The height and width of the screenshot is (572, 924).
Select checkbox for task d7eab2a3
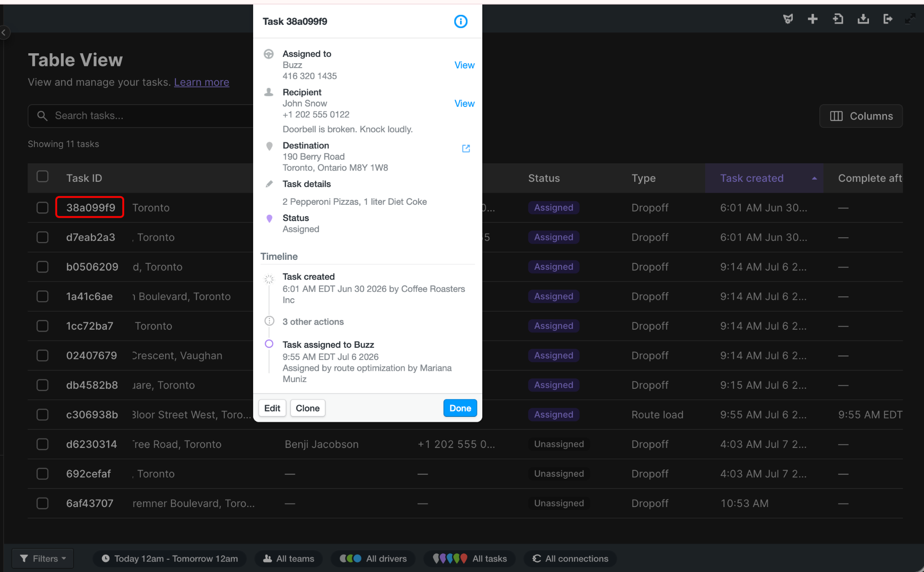pos(42,237)
